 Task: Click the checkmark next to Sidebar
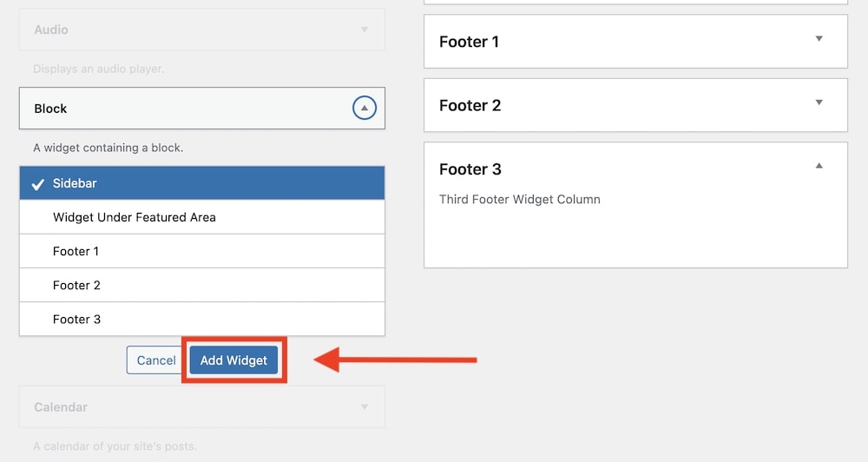37,184
